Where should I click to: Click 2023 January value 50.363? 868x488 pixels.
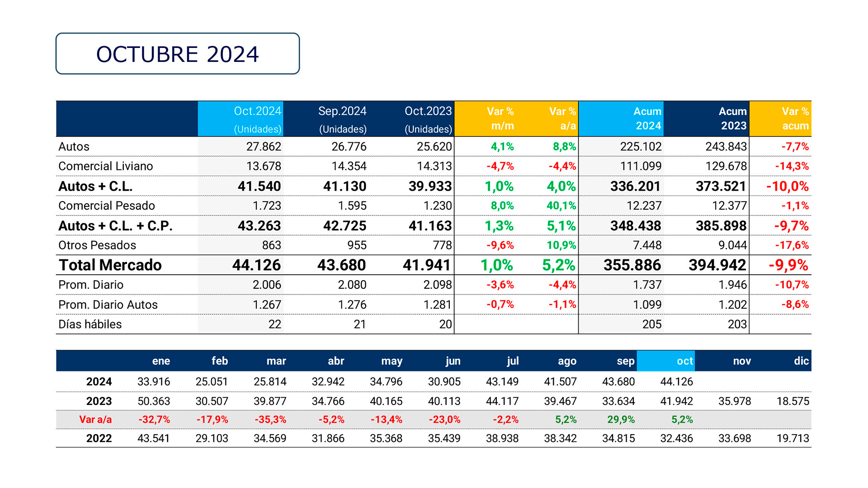(154, 401)
